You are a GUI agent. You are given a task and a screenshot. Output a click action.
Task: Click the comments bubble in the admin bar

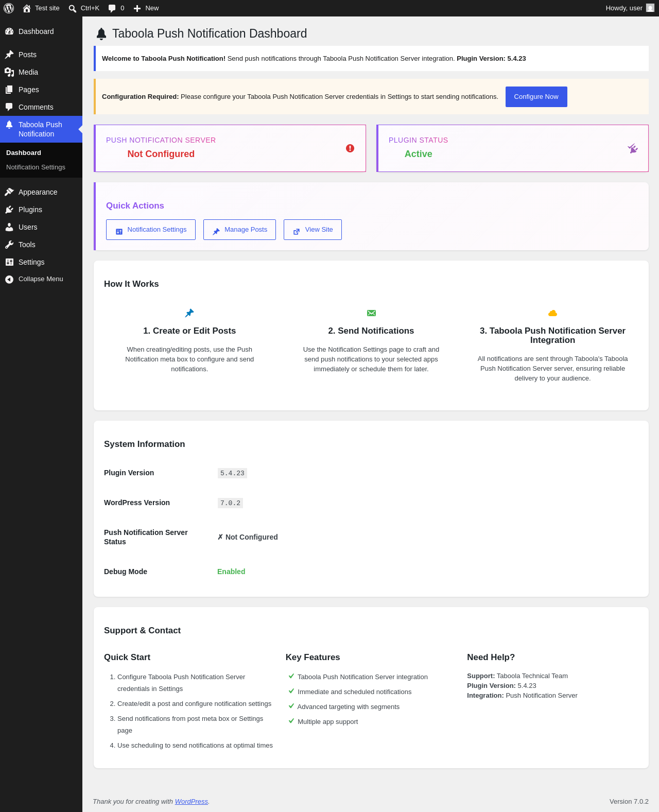coord(112,8)
